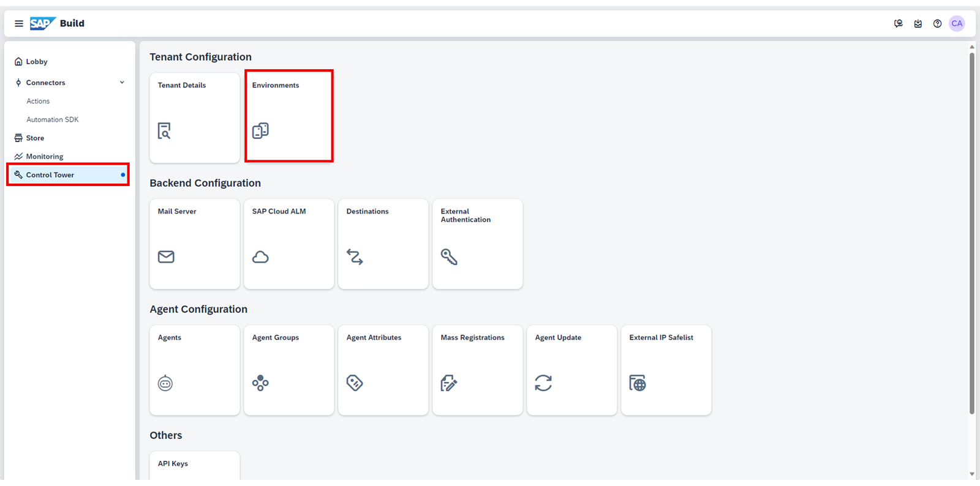Open the CA user profile avatar
The image size is (980, 486).
(x=957, y=23)
